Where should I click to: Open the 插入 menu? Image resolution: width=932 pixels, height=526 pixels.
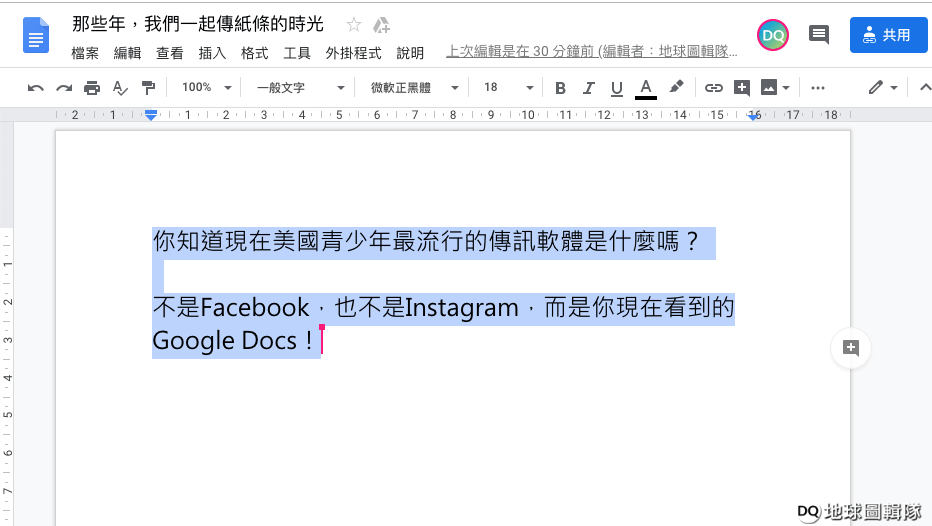212,53
